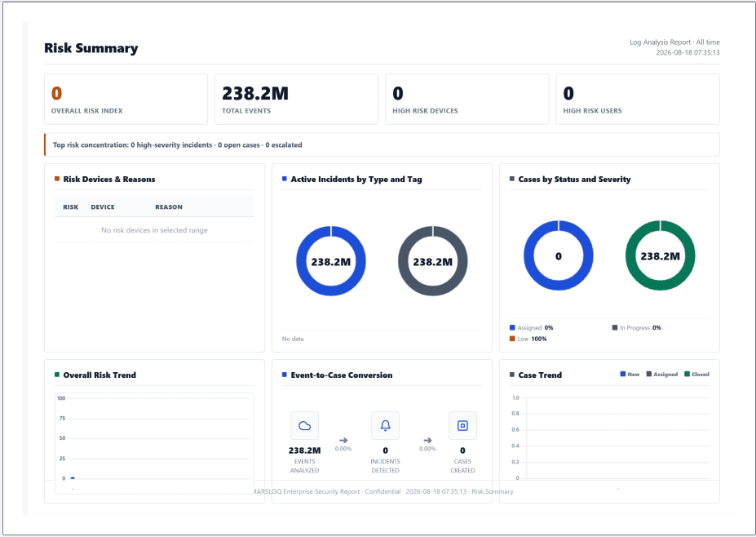Click the header timestamp 2026-08-18 07:35:13
Image resolution: width=756 pixels, height=537 pixels.
click(687, 52)
